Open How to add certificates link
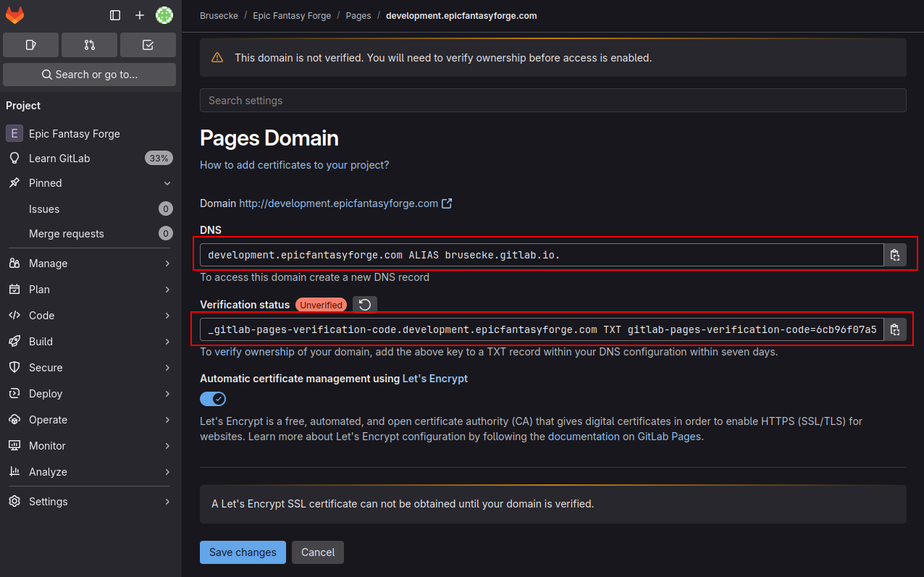 click(x=295, y=165)
